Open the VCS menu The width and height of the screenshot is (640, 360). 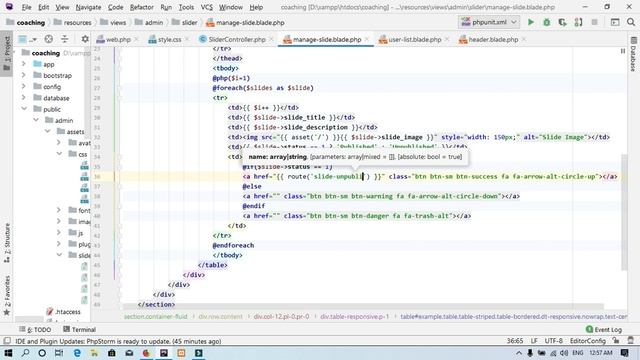pos(207,7)
